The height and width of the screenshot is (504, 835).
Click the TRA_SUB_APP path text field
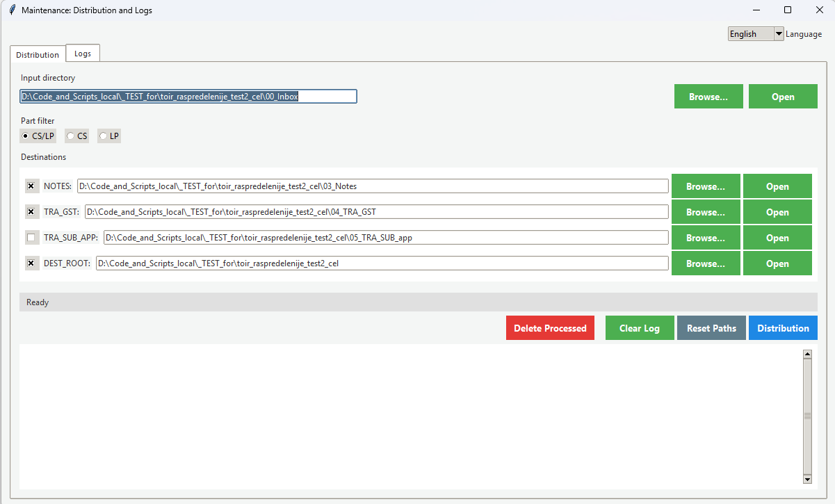pyautogui.click(x=386, y=238)
